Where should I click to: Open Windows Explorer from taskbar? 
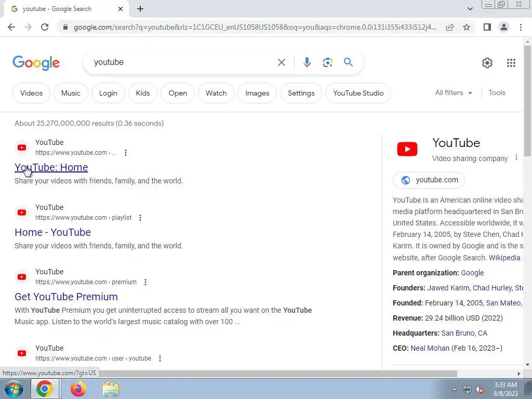point(111,389)
